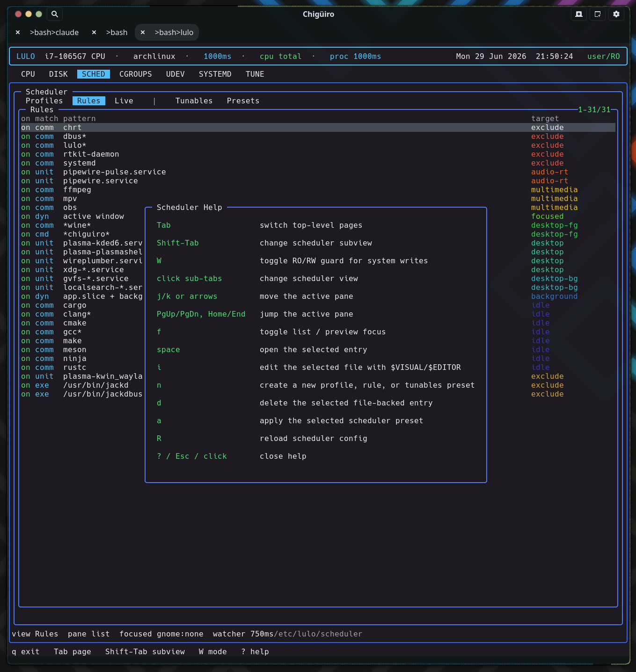Close the >bash tab with its x
The height and width of the screenshot is (672, 636).
(94, 32)
